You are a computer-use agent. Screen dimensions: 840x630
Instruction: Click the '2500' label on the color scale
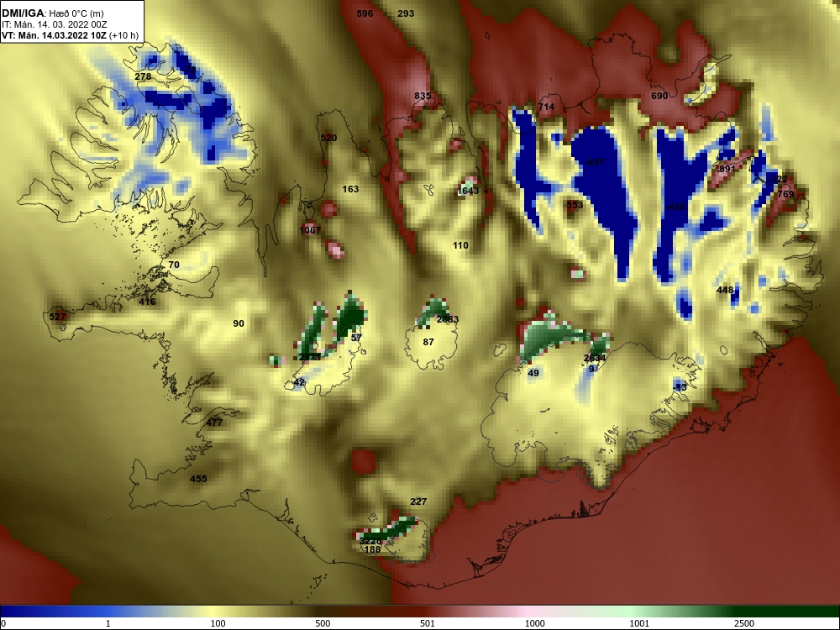[744, 623]
